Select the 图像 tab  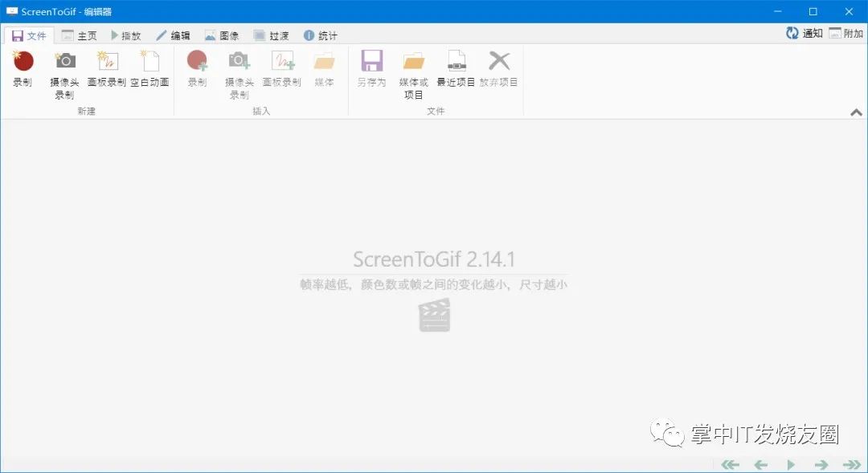coord(222,36)
